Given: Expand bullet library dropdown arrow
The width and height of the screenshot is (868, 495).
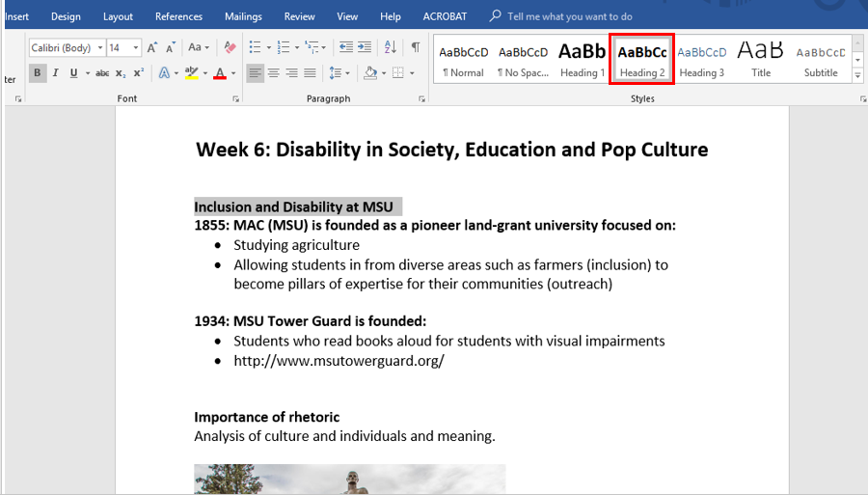Looking at the screenshot, I should pyautogui.click(x=268, y=47).
